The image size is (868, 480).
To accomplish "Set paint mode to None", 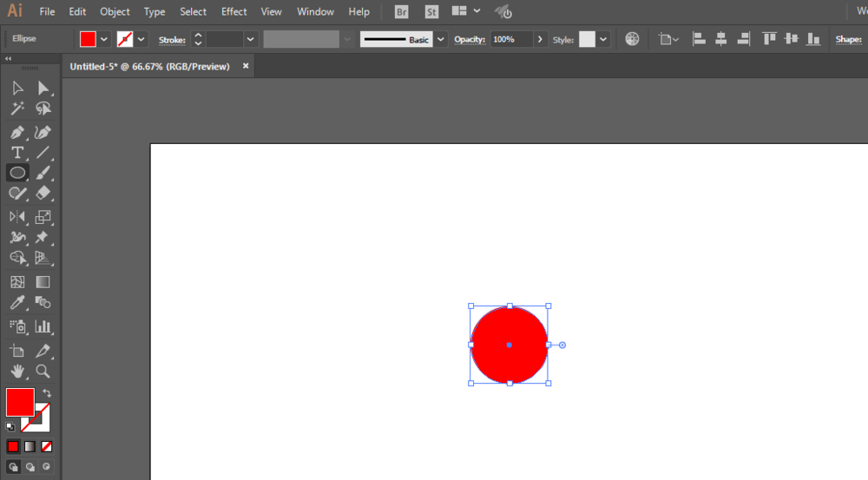I will click(47, 446).
